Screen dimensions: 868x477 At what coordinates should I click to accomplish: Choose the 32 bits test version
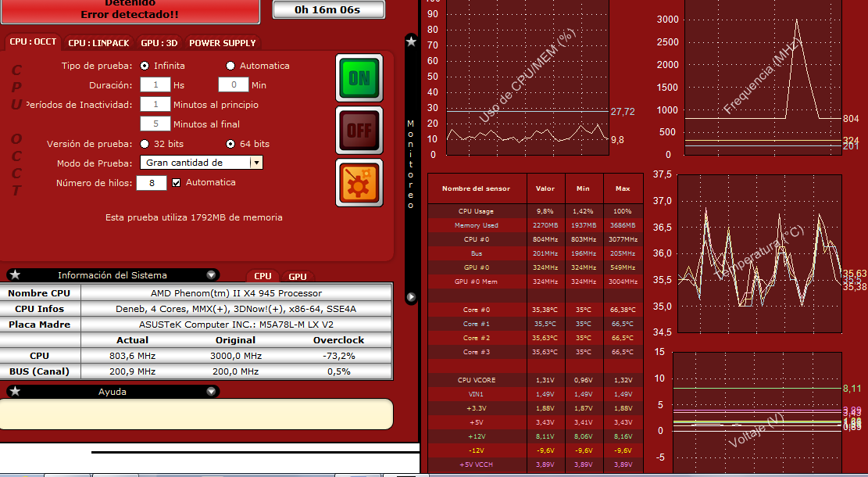(145, 143)
